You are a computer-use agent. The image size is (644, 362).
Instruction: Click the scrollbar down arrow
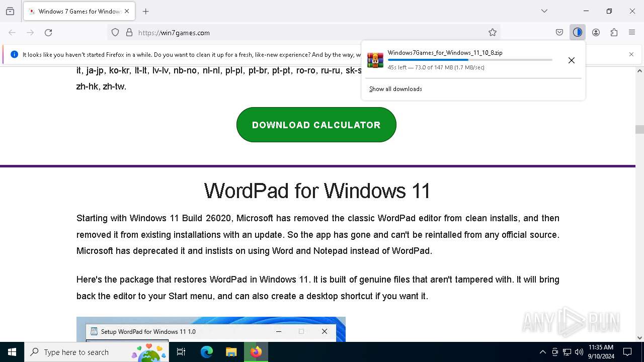[x=639, y=338]
